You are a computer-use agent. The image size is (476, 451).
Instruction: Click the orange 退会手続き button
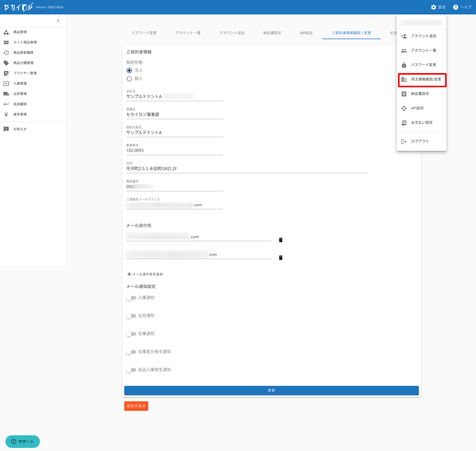(x=136, y=406)
